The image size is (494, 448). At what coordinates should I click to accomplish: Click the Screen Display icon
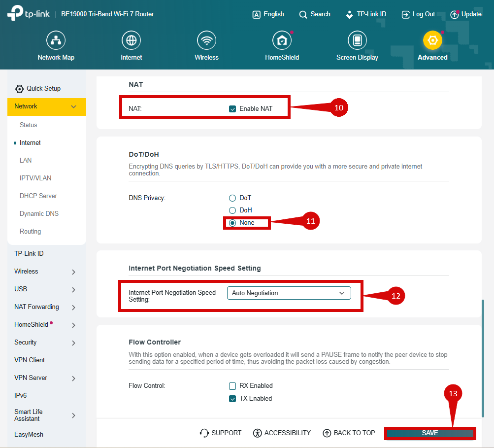(357, 40)
